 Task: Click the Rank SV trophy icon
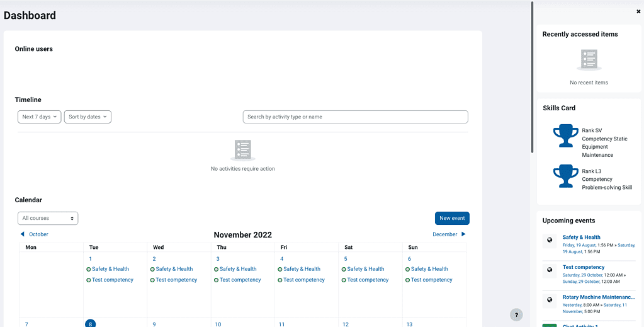click(565, 135)
